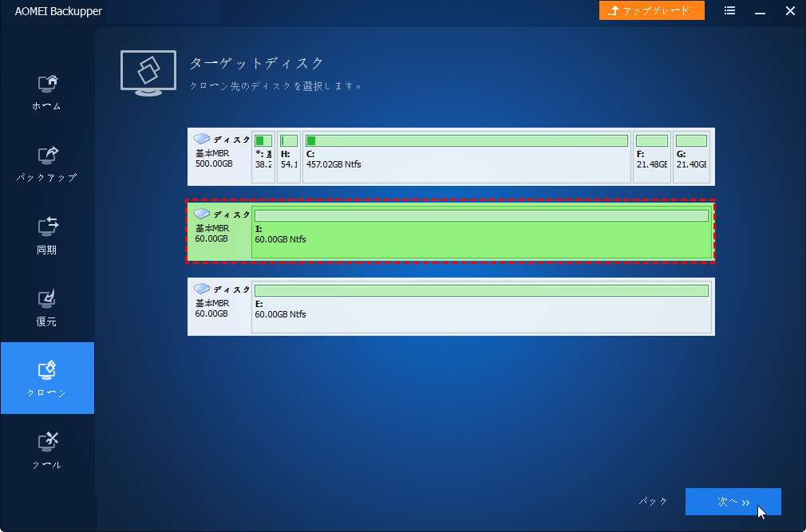Close the AOMEI Backupper window
The height and width of the screenshot is (532, 806).
coord(791,11)
